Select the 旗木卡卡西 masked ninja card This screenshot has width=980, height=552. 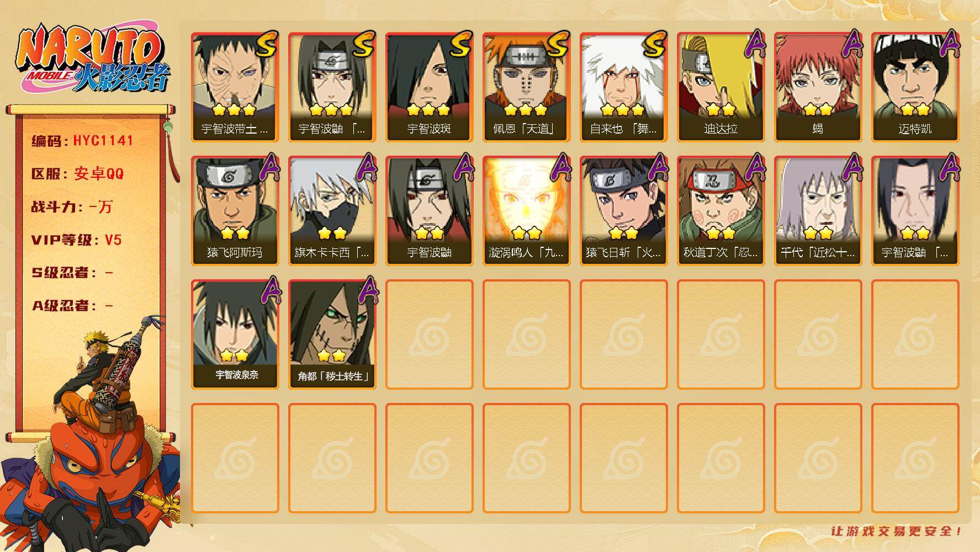point(332,211)
